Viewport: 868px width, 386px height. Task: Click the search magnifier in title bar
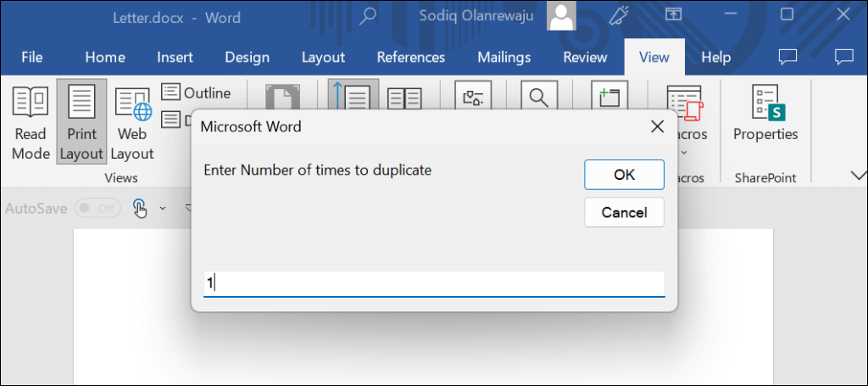(368, 16)
